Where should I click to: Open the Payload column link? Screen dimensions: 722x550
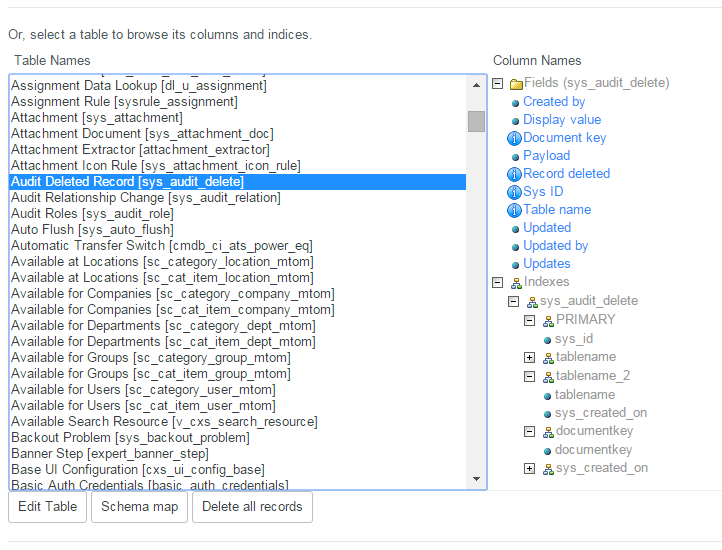(547, 156)
